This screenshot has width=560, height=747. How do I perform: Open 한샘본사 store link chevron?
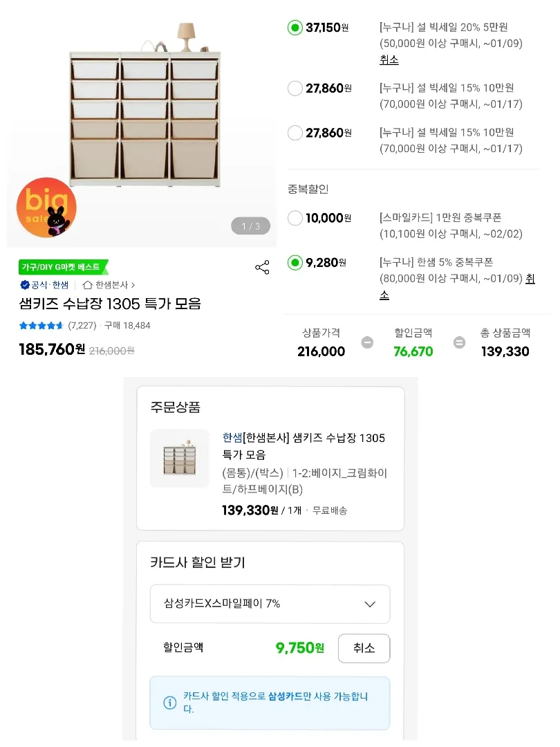click(x=133, y=285)
